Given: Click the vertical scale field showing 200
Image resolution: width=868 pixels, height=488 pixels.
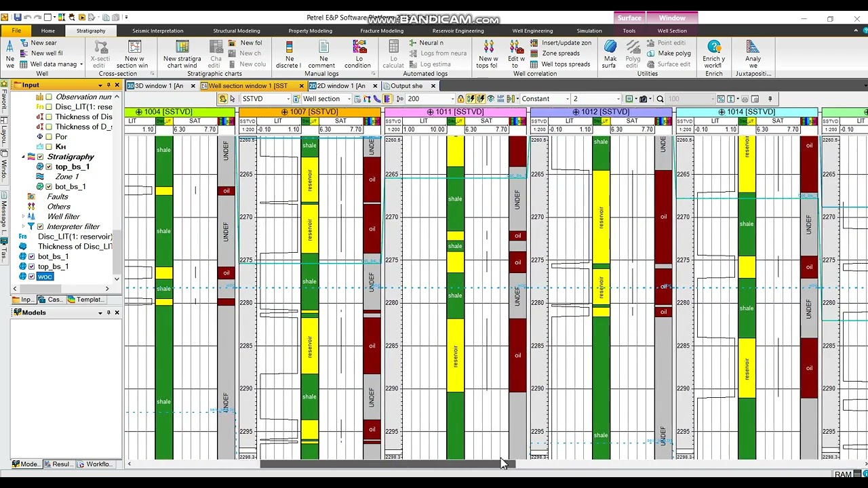Looking at the screenshot, I should click(x=429, y=99).
